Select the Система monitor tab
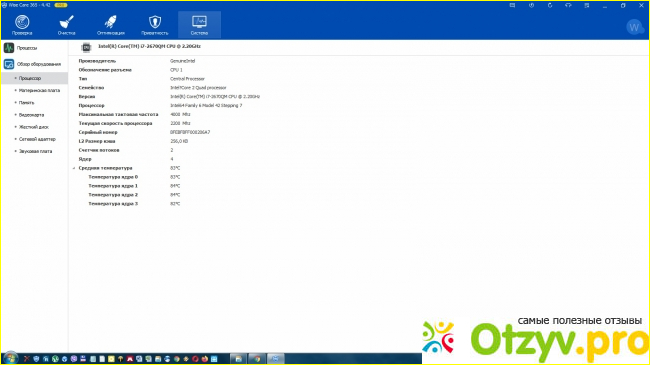The image size is (650, 365). [199, 25]
